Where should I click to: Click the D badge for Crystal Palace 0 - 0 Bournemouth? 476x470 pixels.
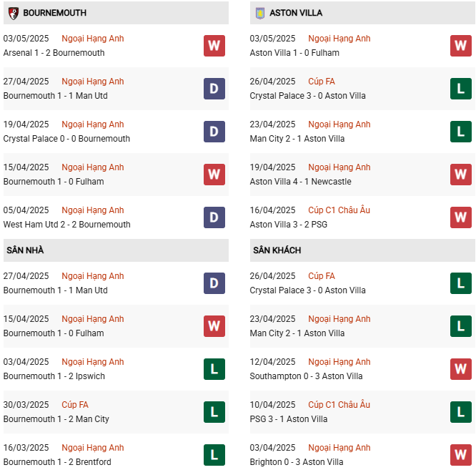[x=214, y=132]
